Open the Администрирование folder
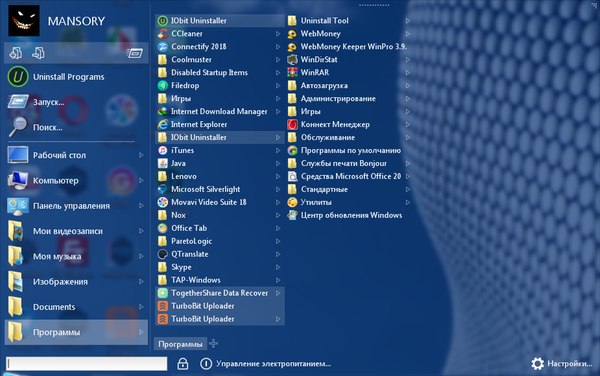 pyautogui.click(x=349, y=99)
